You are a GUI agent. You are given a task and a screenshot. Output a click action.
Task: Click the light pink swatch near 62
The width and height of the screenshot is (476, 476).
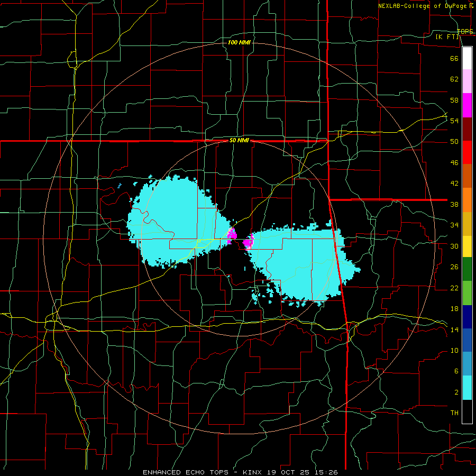[467, 81]
